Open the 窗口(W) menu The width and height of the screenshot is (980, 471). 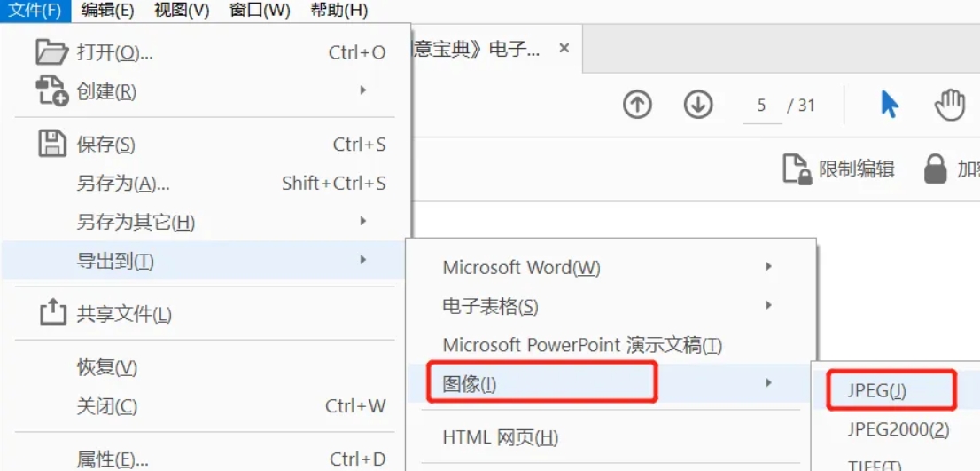(x=260, y=11)
